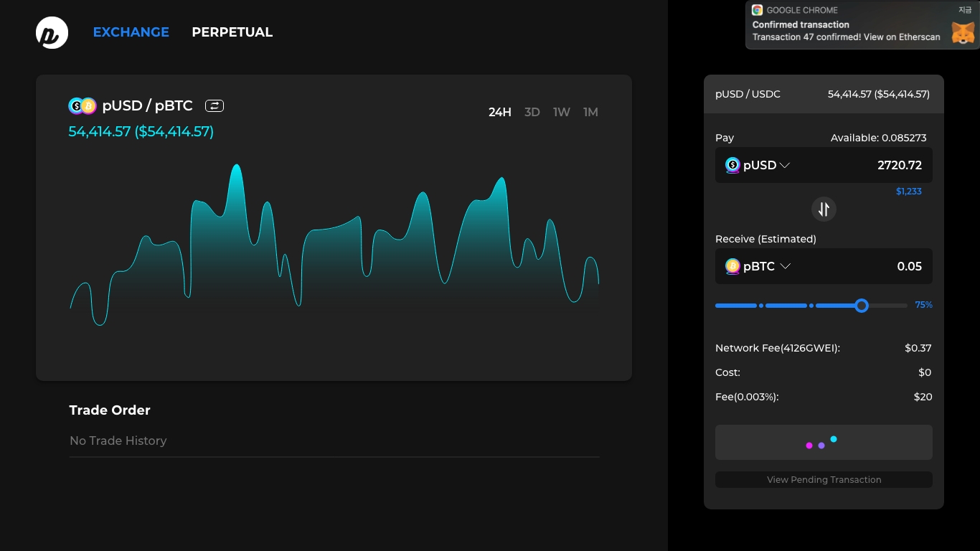Switch chart to 1M timeframe
This screenshot has width=980, height=551.
point(590,112)
